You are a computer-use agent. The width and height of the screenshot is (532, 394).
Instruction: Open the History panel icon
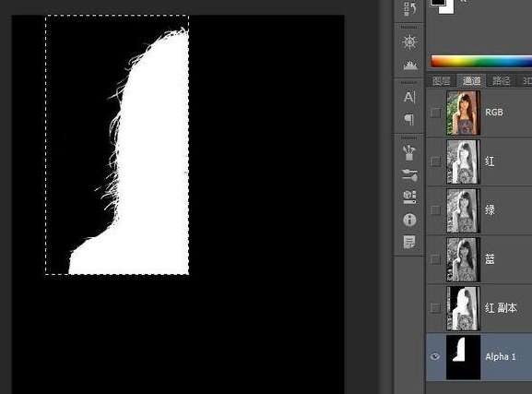[409, 8]
